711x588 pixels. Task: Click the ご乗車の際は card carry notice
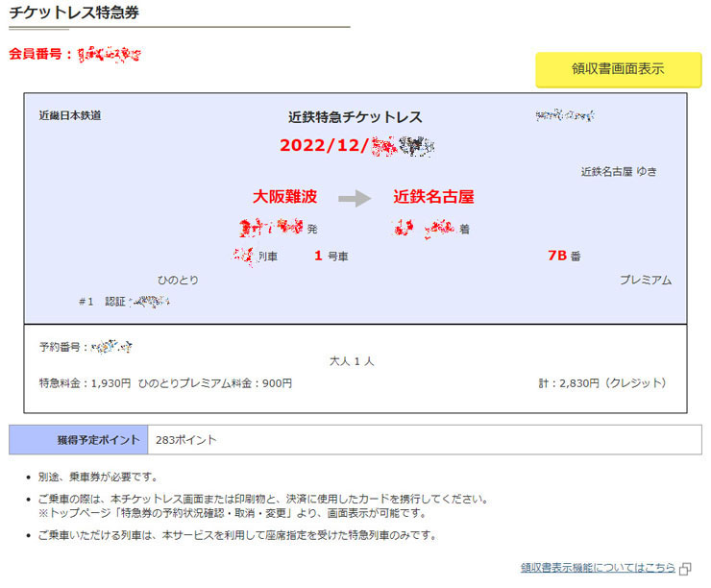[263, 500]
